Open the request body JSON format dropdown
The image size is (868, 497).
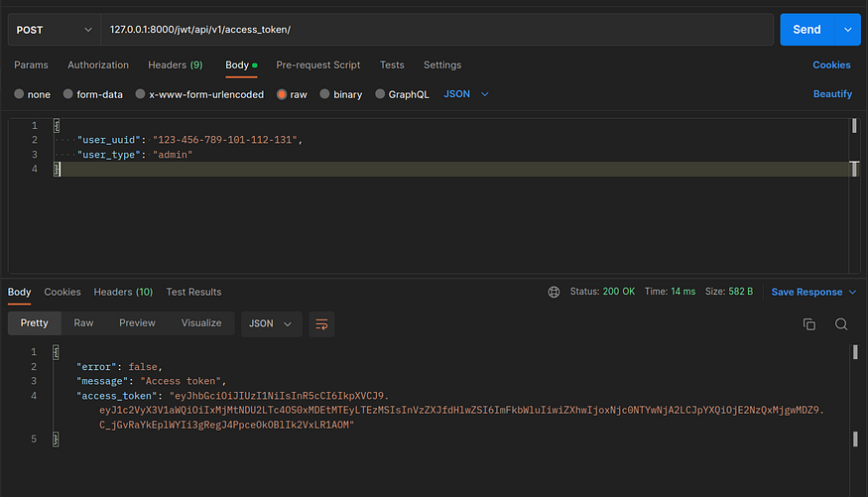pos(466,94)
